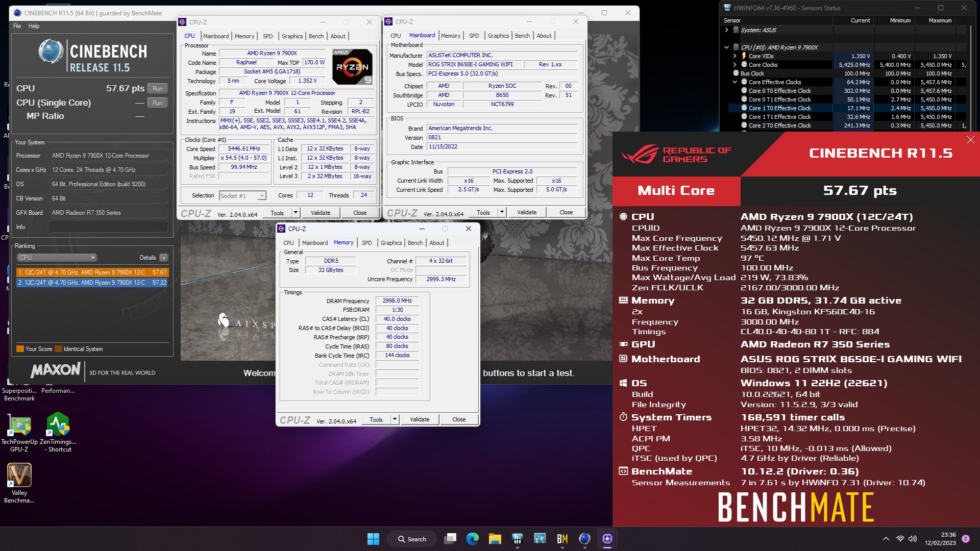Open the CPU ranking dropdown in Cinebench
The image size is (980, 551).
(57, 258)
